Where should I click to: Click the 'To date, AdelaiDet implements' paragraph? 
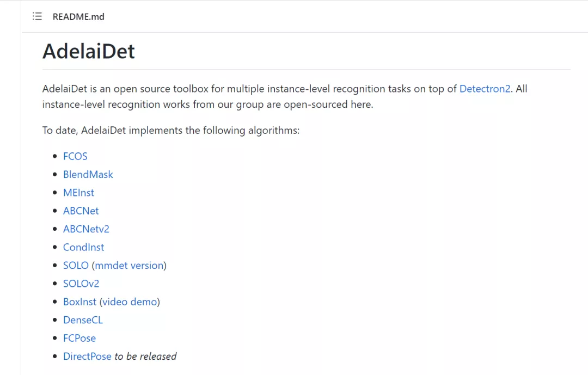pos(171,131)
